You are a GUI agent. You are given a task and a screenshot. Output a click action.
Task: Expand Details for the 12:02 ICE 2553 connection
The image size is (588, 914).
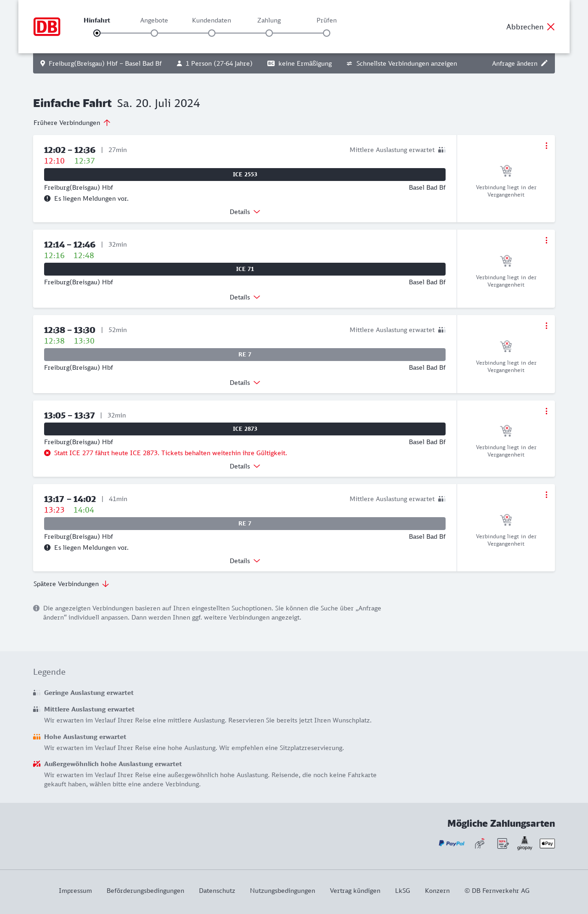coord(245,212)
